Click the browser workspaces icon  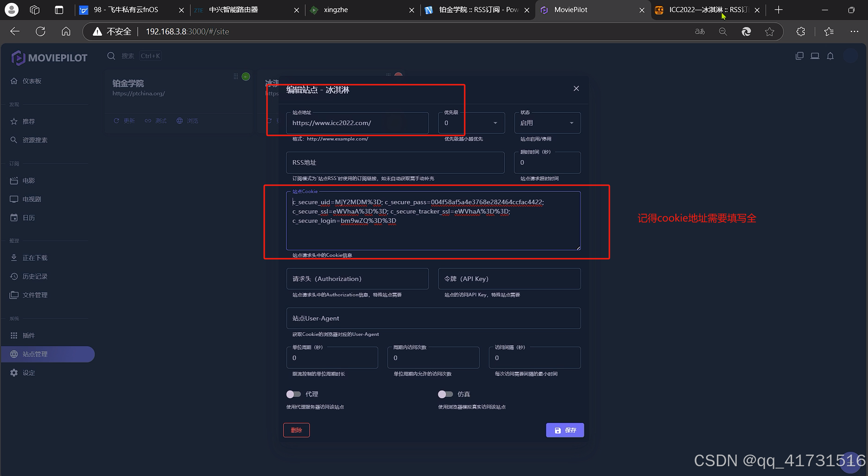click(35, 10)
